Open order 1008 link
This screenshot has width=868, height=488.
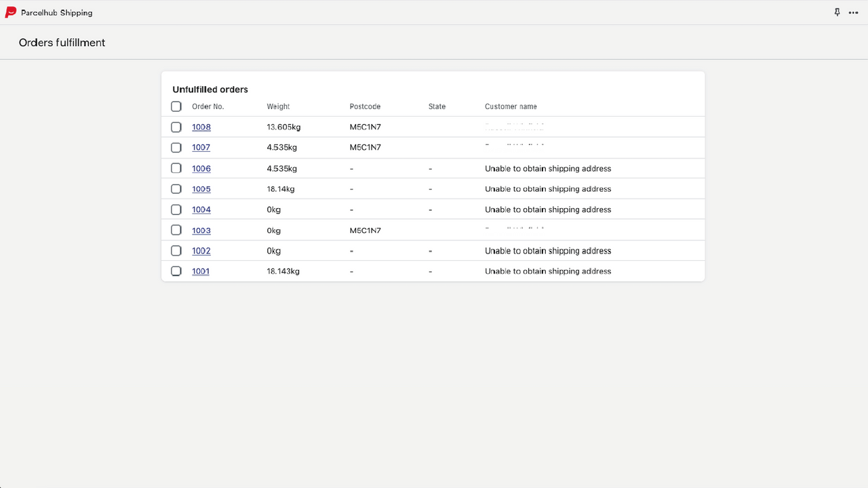click(201, 127)
